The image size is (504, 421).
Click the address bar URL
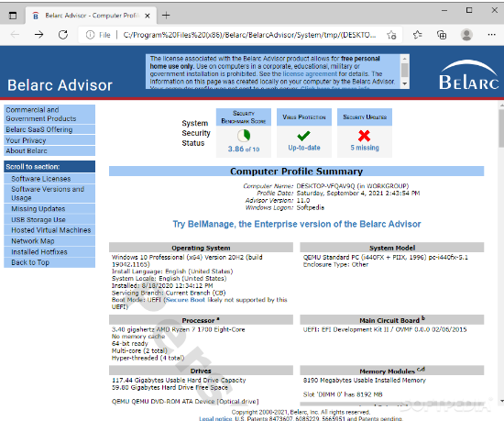pyautogui.click(x=249, y=35)
